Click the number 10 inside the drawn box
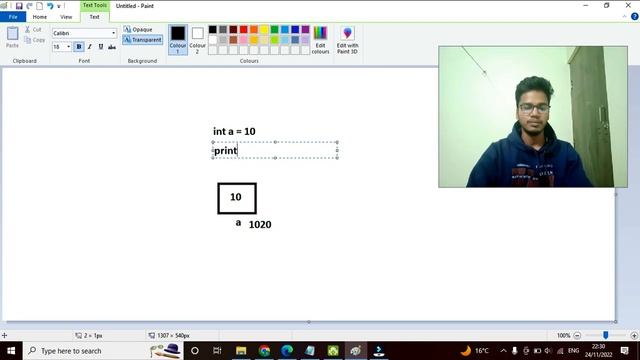 [236, 197]
